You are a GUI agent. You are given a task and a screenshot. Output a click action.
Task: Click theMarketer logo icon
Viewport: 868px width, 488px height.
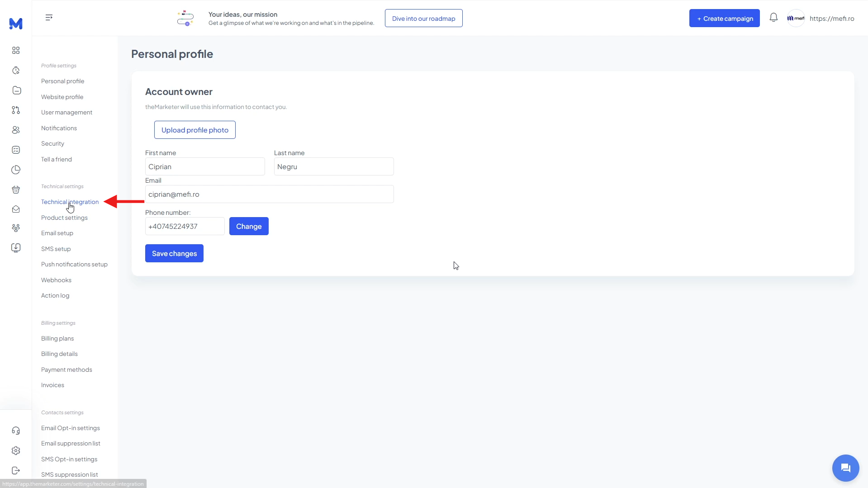(x=16, y=24)
